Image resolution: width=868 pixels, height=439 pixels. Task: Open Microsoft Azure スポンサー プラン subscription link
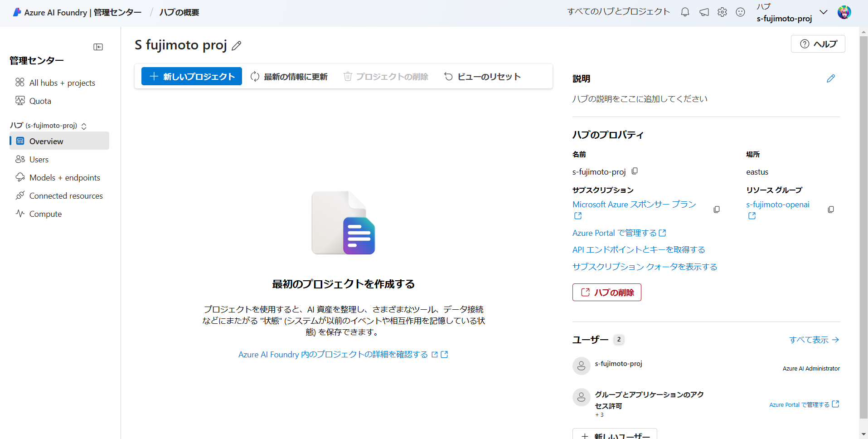634,205
